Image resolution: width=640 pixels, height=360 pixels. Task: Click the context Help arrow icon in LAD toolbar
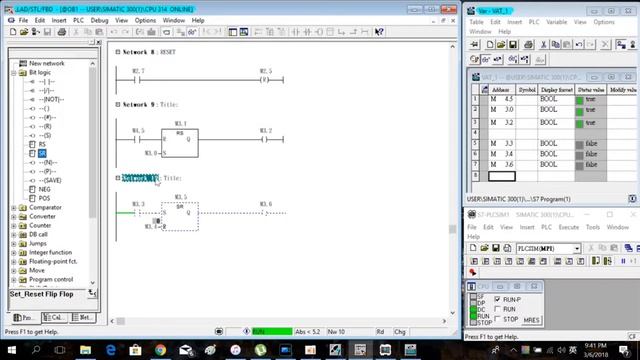tap(379, 32)
